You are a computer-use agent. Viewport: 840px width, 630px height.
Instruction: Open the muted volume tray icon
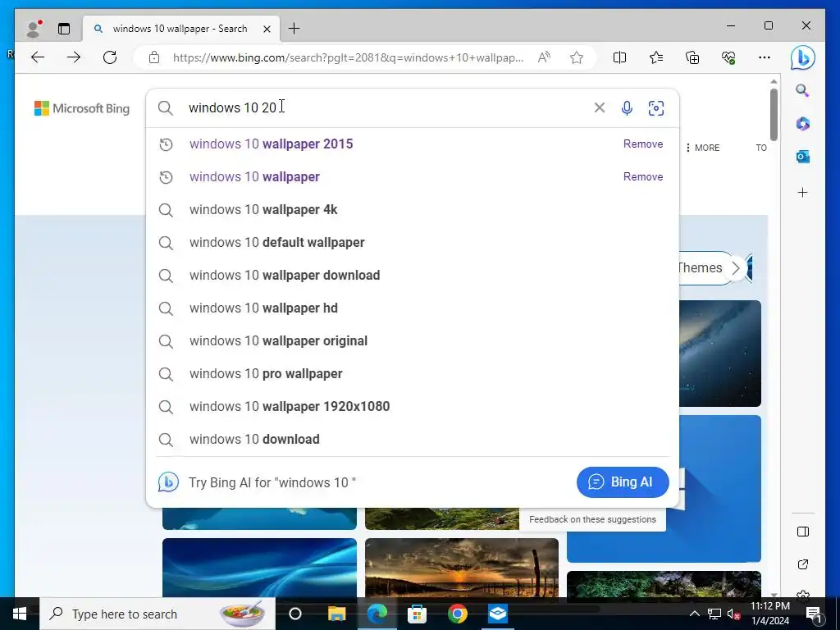(733, 614)
